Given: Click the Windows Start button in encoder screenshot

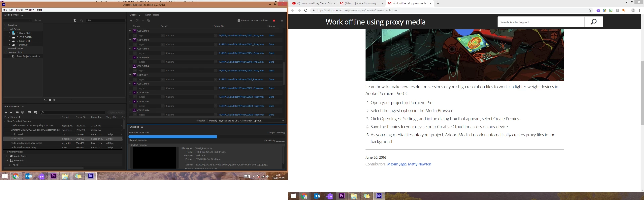Looking at the screenshot, I should coord(5,176).
